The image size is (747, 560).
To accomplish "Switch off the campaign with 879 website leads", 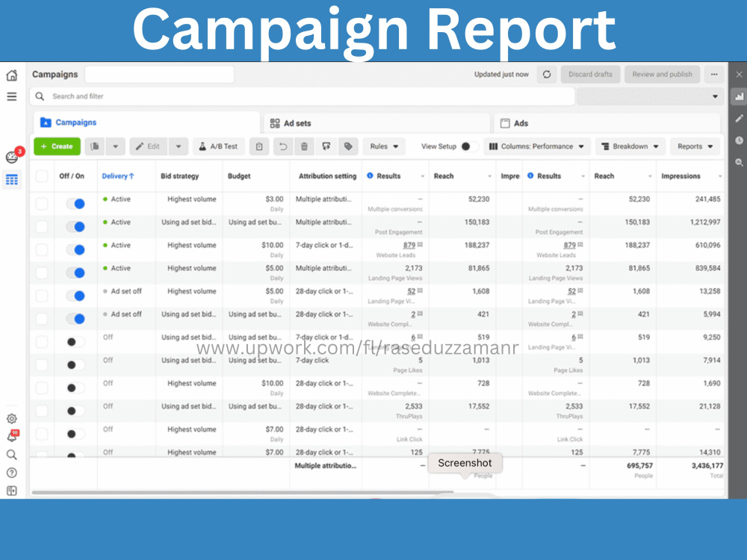I will tap(75, 249).
